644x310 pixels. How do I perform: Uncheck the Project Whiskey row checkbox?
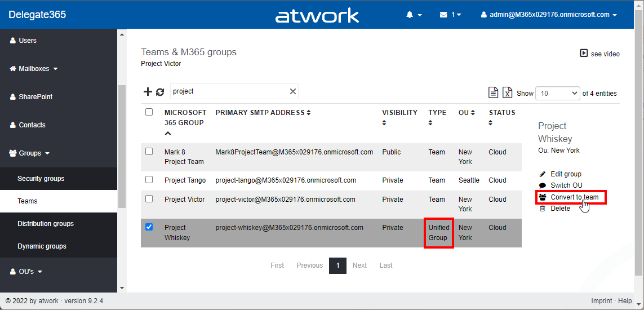coord(149,227)
